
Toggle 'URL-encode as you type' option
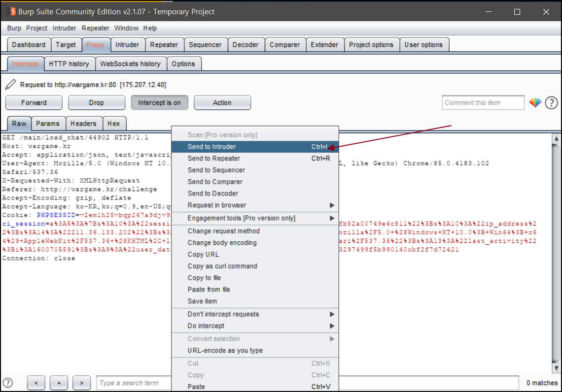pyautogui.click(x=255, y=351)
